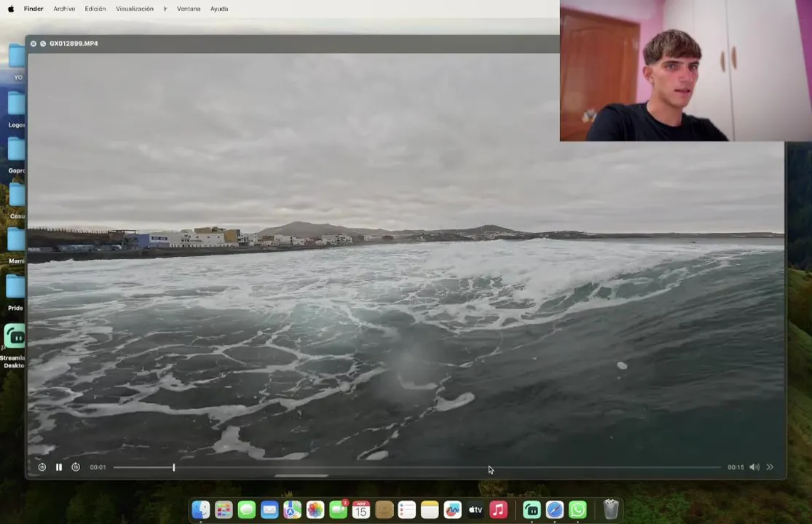812x524 pixels.
Task: Skip back 15 seconds in the video
Action: [x=42, y=467]
